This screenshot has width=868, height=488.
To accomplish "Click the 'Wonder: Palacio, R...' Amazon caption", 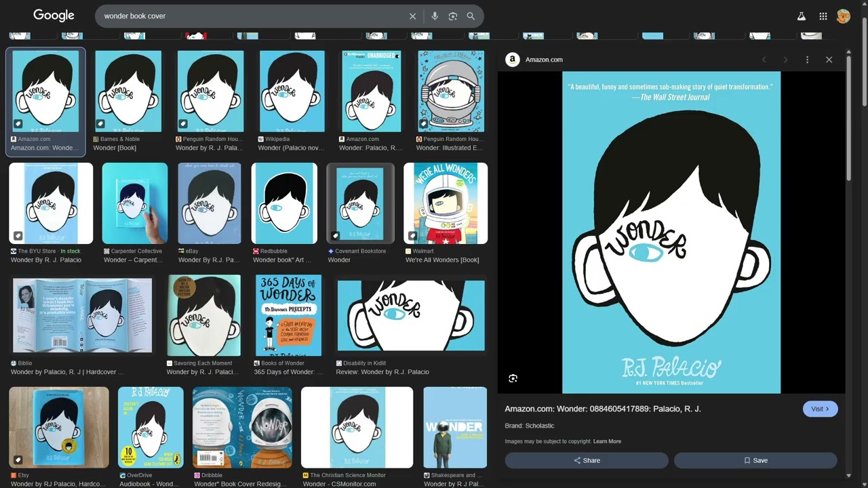I will pos(371,148).
